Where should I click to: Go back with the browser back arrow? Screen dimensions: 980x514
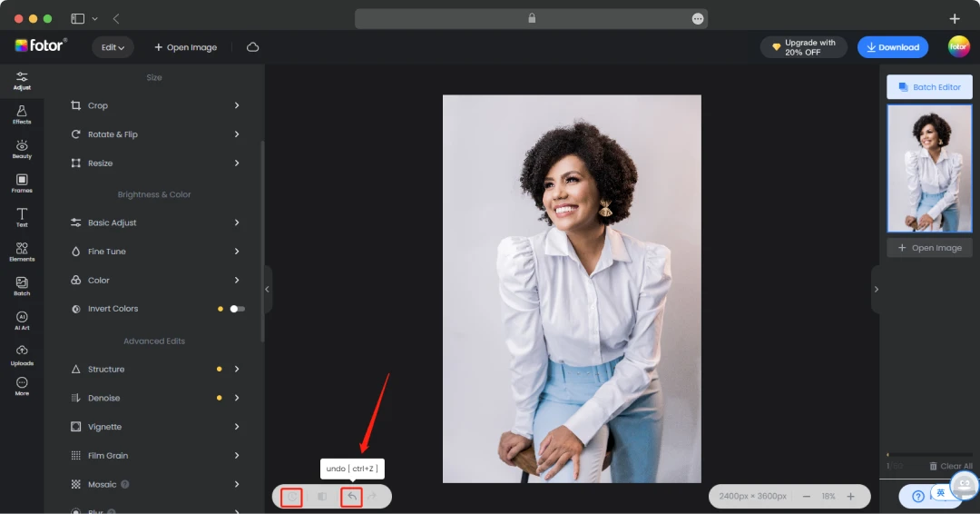[x=116, y=19]
